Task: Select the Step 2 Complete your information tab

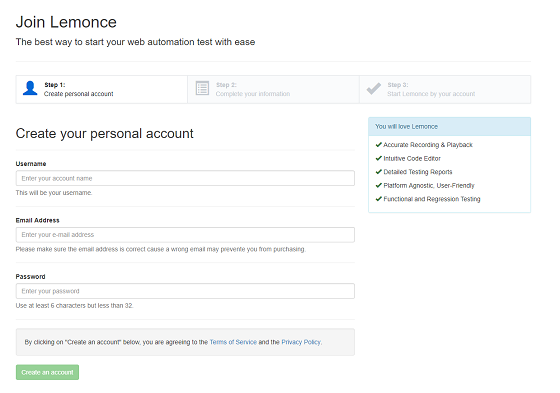Action: click(273, 89)
